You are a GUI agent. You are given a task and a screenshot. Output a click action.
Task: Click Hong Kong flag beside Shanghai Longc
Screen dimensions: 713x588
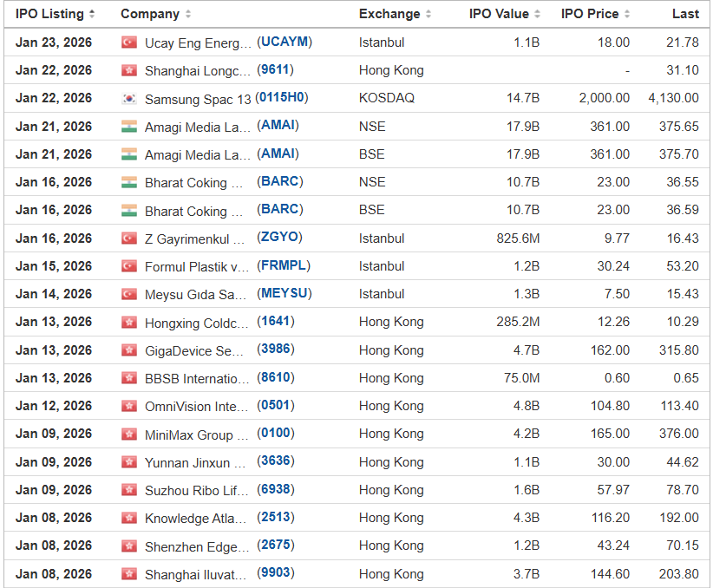pyautogui.click(x=129, y=70)
